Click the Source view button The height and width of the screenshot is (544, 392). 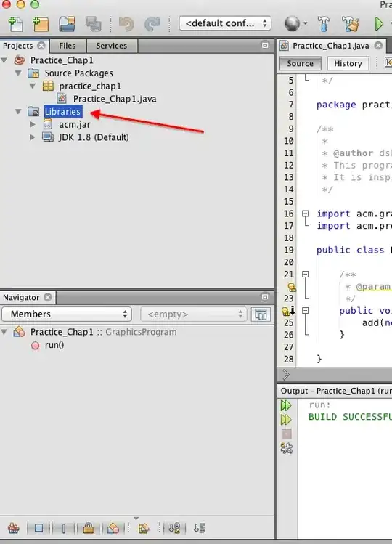pos(300,63)
